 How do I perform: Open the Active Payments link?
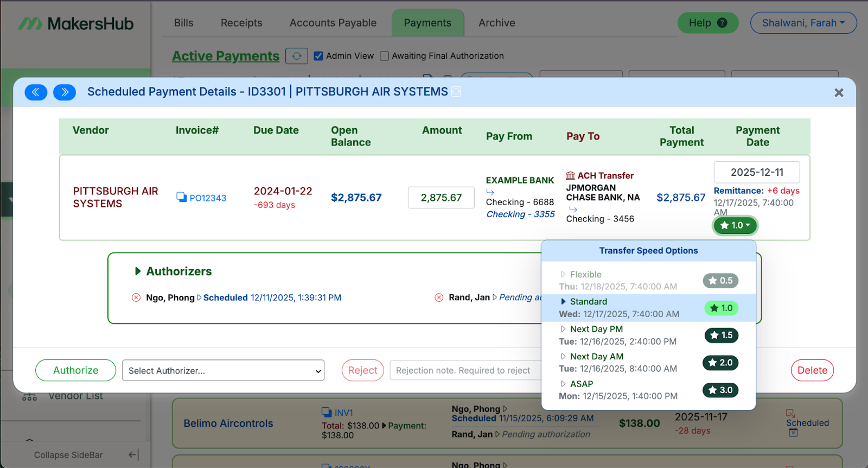(x=226, y=56)
